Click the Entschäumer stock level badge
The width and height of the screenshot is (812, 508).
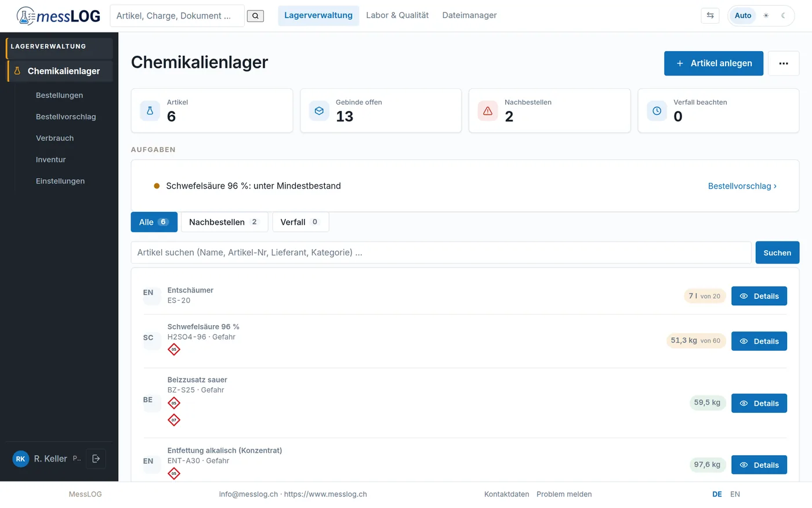coord(705,296)
